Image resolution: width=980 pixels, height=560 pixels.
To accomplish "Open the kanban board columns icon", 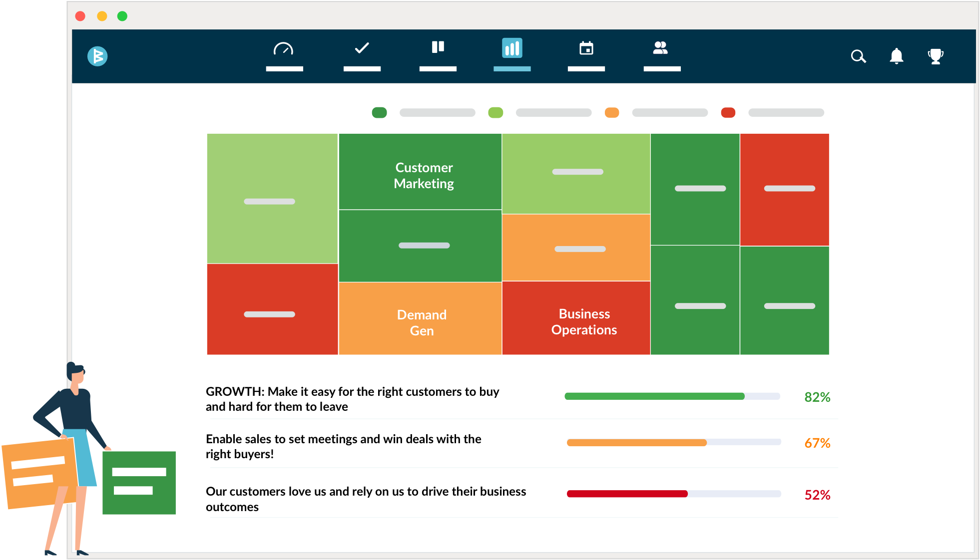I will (x=438, y=47).
